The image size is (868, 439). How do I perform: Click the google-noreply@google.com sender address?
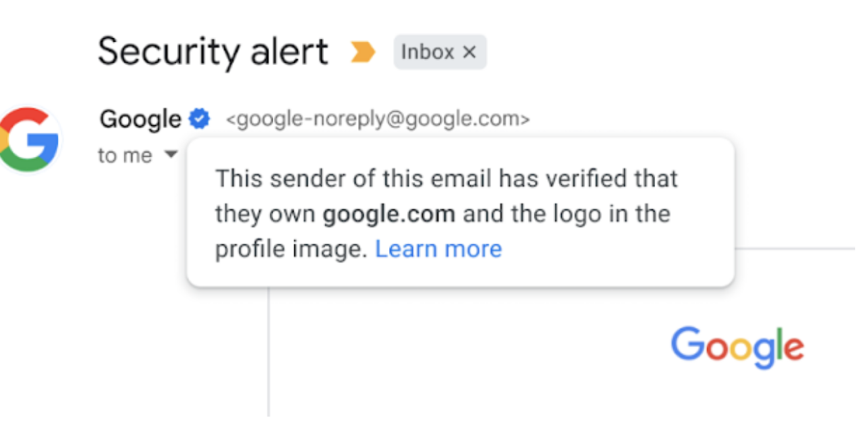coord(378,120)
